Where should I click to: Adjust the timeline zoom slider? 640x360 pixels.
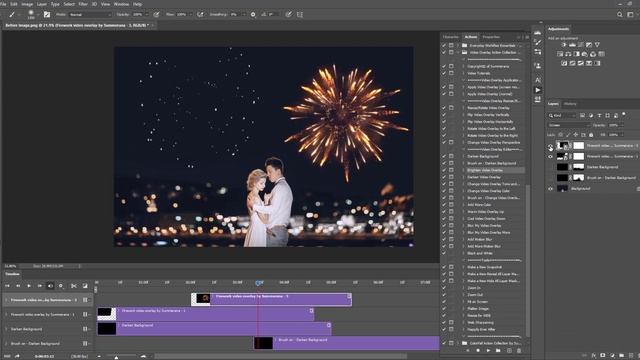point(116,357)
